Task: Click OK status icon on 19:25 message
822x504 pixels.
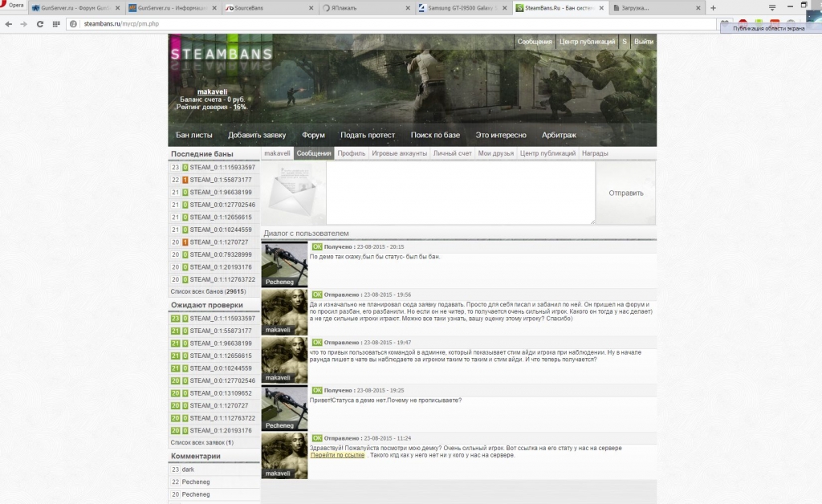Action: click(x=316, y=390)
